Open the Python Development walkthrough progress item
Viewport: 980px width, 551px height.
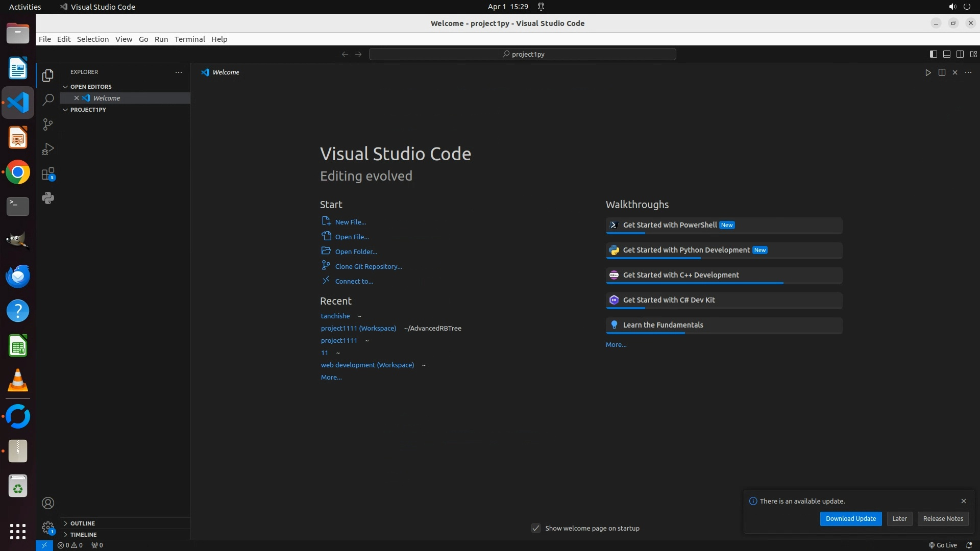tap(686, 250)
